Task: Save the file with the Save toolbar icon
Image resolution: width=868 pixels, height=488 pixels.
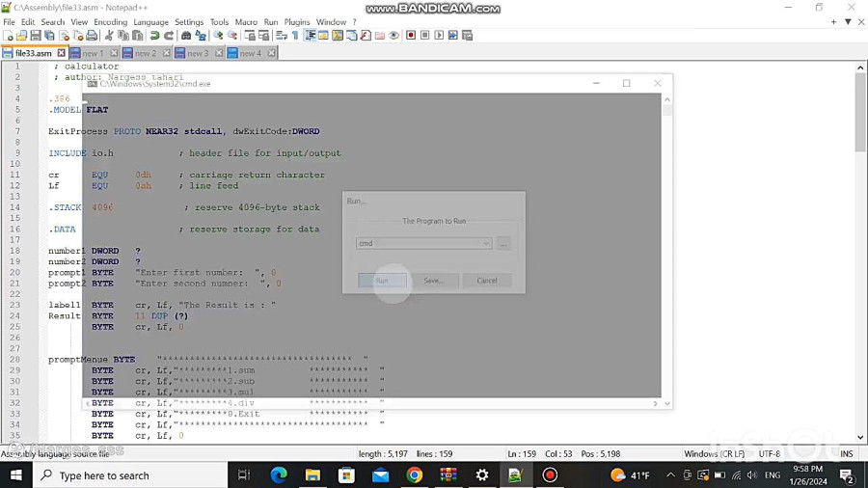Action: tap(36, 36)
